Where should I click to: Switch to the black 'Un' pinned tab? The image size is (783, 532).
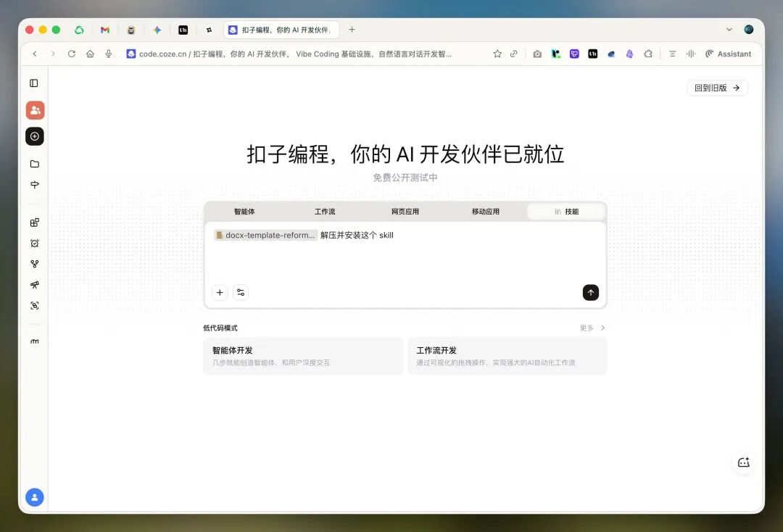click(x=183, y=30)
